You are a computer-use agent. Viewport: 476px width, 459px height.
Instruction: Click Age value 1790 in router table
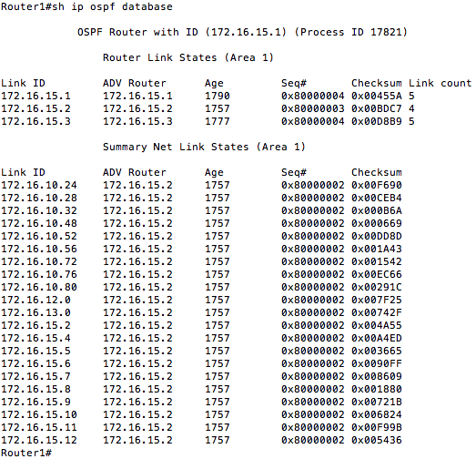point(217,96)
